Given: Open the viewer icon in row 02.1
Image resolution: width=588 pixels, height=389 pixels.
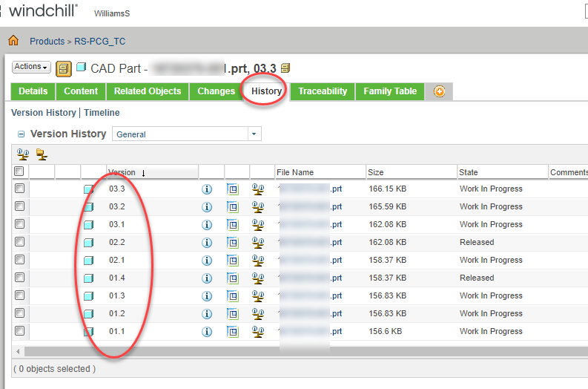Looking at the screenshot, I should 233,261.
